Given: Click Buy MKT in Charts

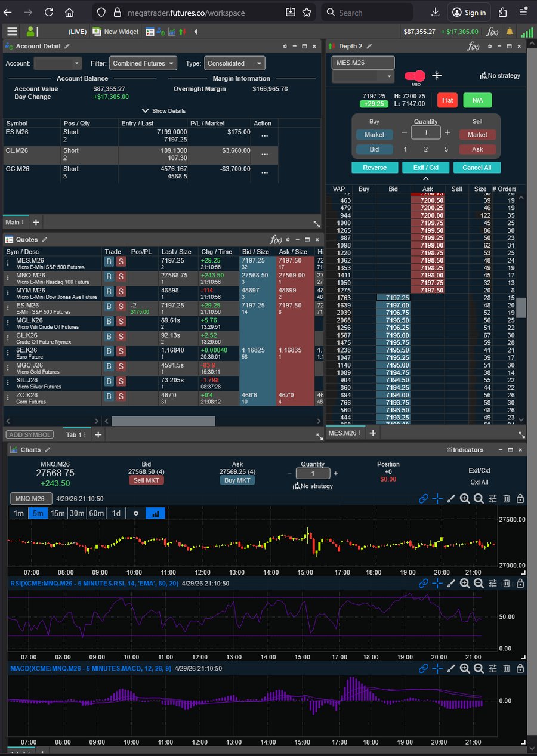Looking at the screenshot, I should tap(237, 480).
